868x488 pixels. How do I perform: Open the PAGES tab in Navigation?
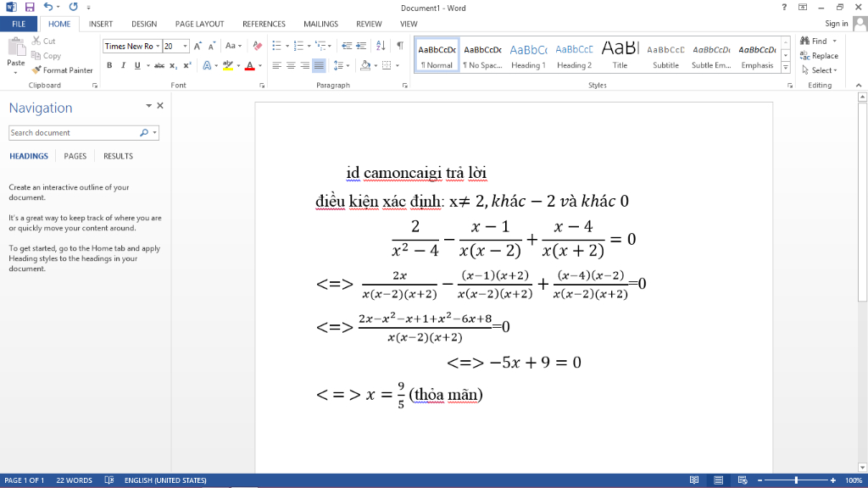pyautogui.click(x=75, y=156)
